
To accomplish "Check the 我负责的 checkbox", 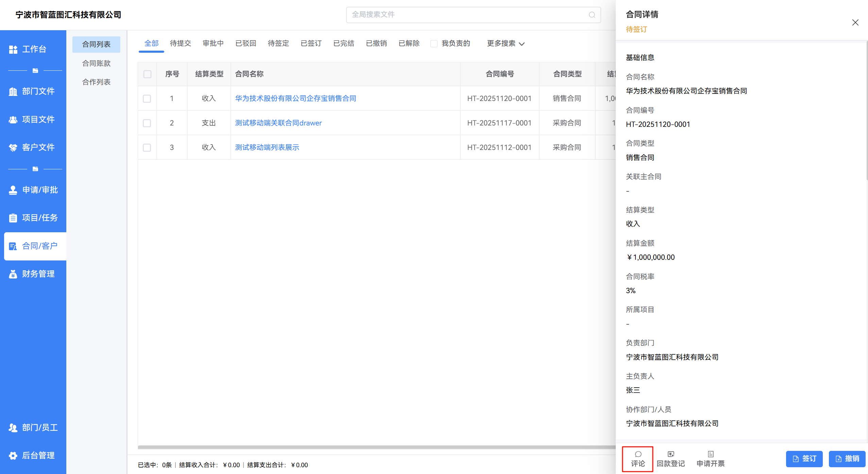I will click(434, 44).
